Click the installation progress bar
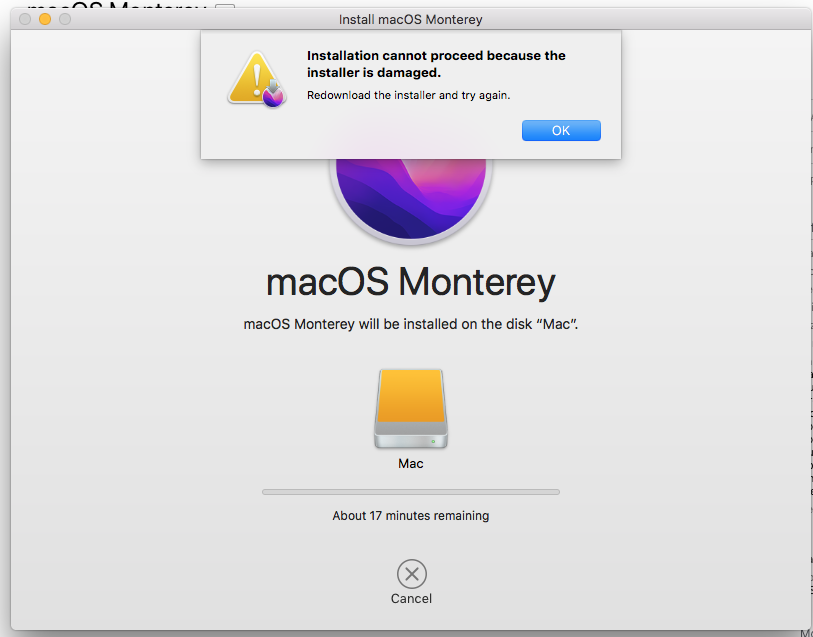Viewport: 813px width, 637px height. click(x=411, y=492)
